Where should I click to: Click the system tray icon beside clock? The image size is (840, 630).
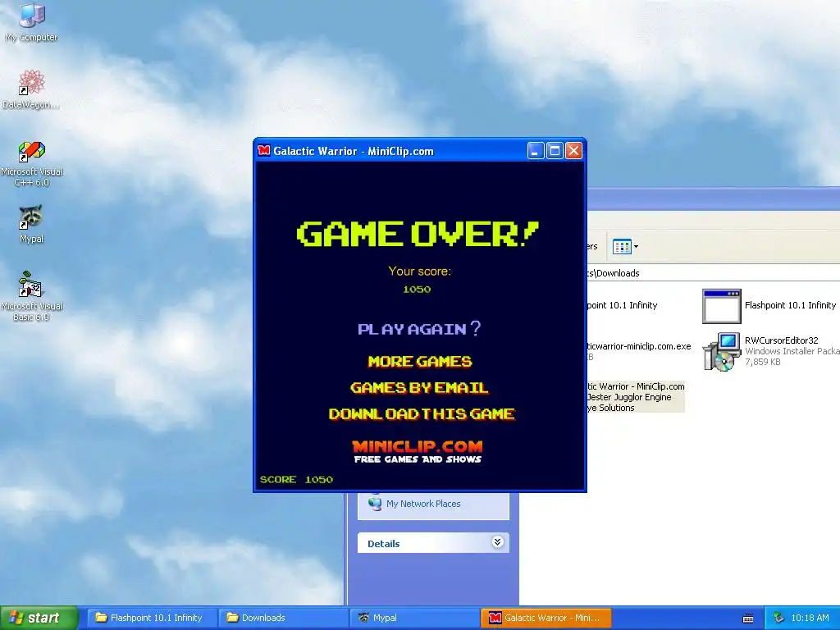pos(779,618)
